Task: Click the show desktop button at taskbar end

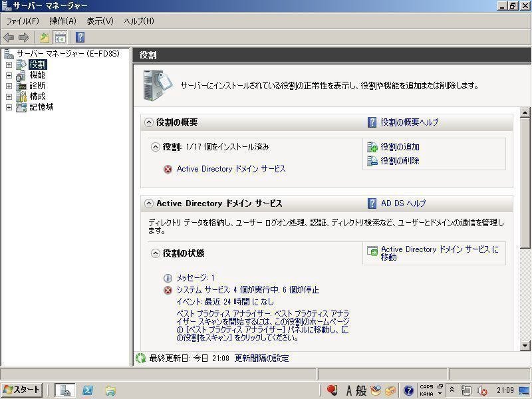Action: coord(525,390)
